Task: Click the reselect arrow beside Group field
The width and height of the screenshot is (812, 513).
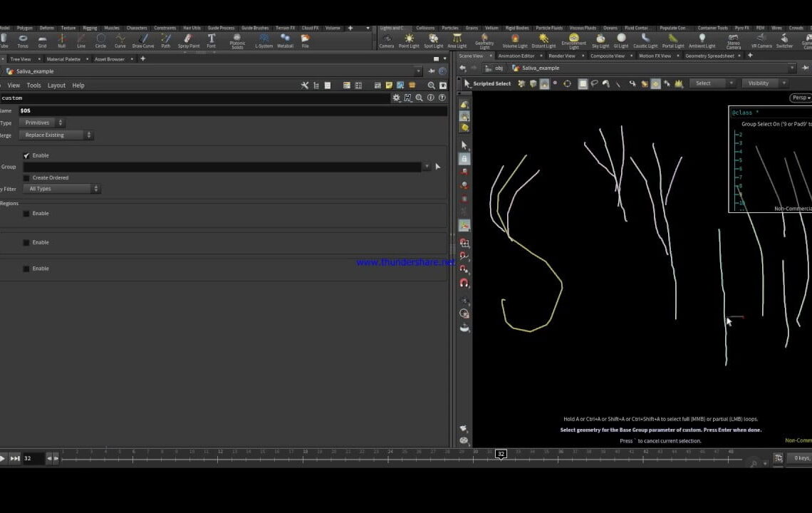Action: 437,166
